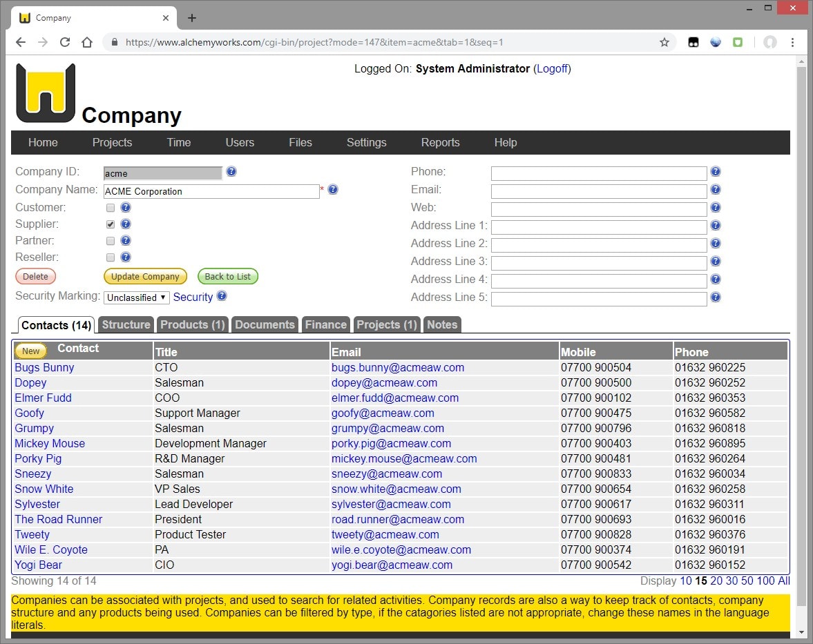Click the Update Company button
Viewport: 813px width, 644px height.
point(145,276)
